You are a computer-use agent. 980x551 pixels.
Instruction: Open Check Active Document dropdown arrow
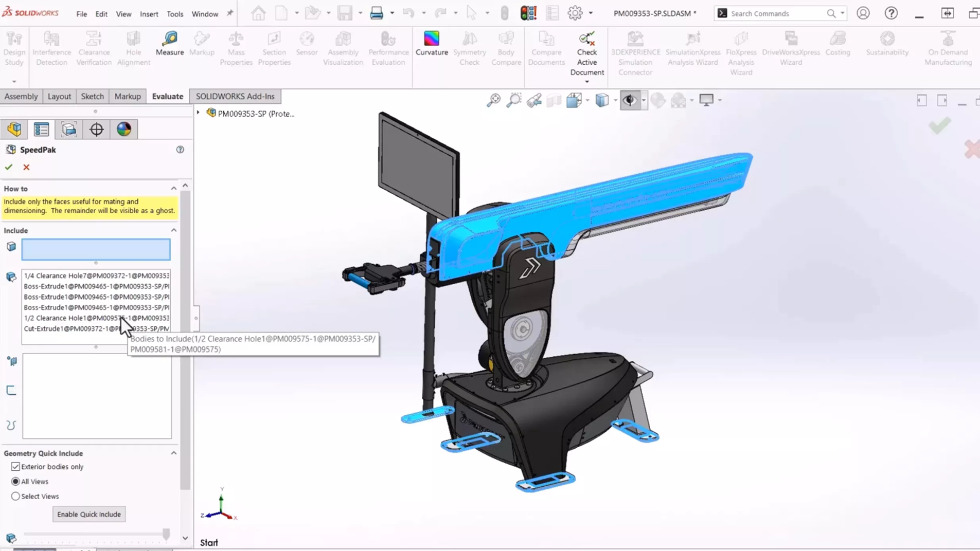tap(587, 82)
